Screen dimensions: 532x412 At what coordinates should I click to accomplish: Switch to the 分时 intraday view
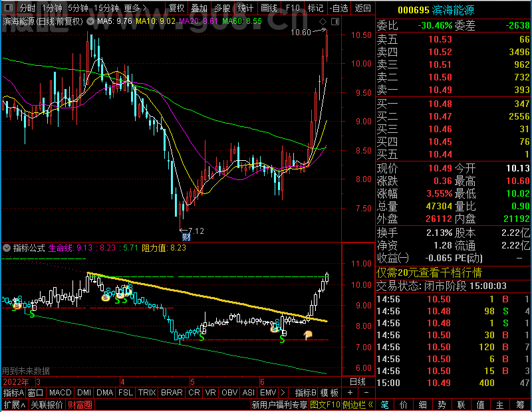tap(27, 8)
